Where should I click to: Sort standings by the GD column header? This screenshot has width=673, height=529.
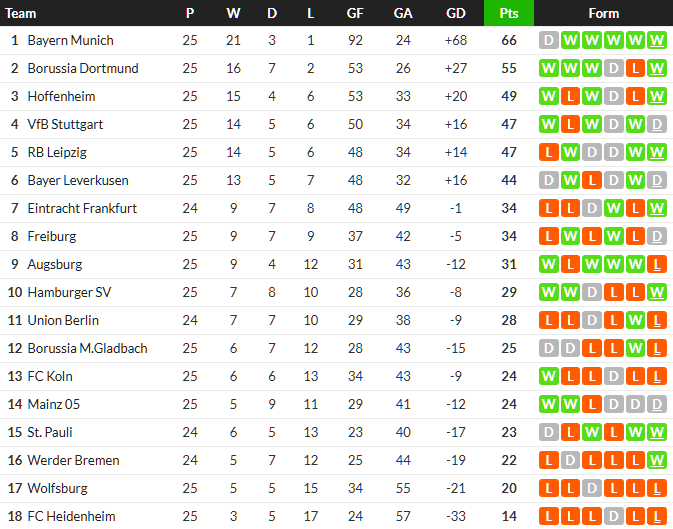tap(456, 13)
